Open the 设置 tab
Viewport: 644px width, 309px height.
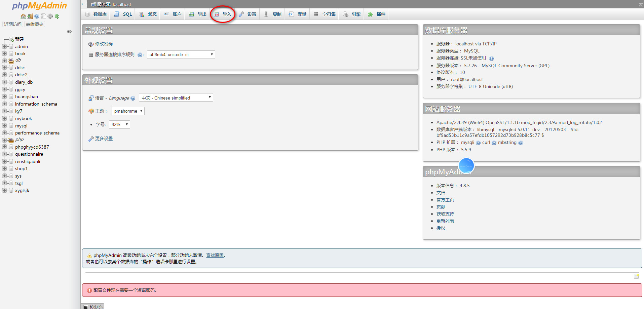point(248,14)
